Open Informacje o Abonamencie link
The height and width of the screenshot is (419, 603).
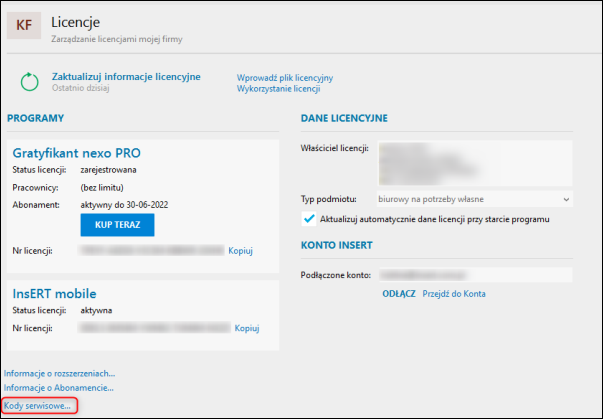pos(58,387)
